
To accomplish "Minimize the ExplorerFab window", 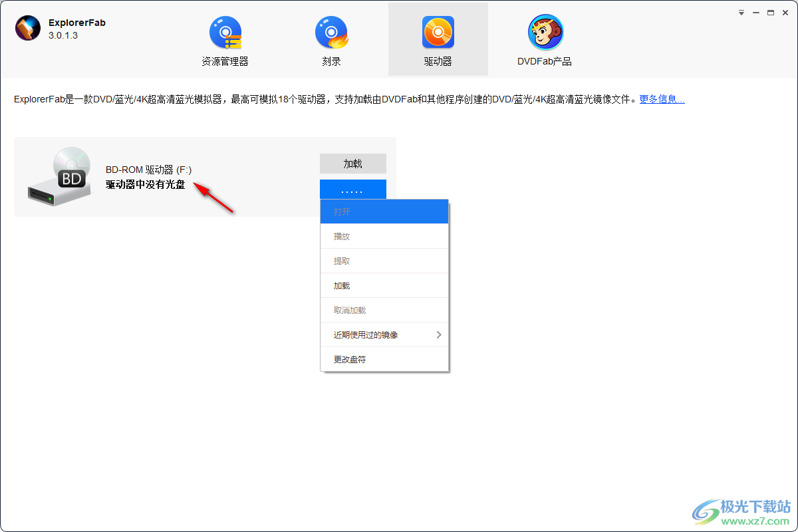I will click(x=756, y=13).
